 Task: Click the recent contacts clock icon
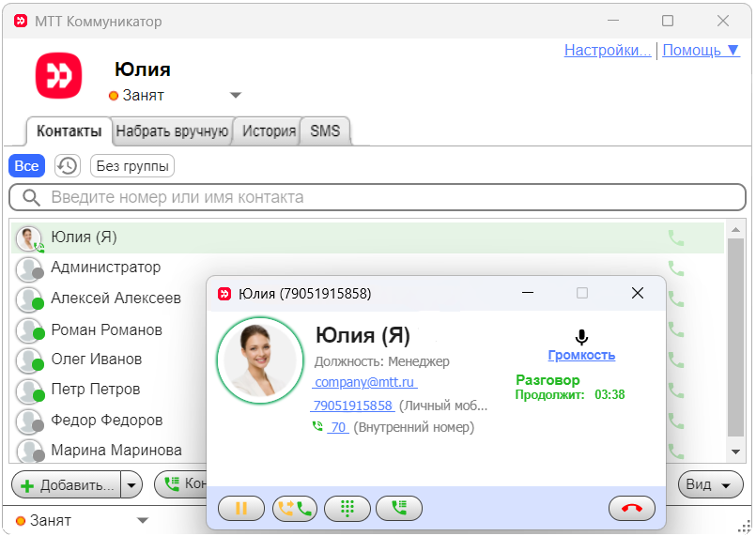[x=67, y=166]
